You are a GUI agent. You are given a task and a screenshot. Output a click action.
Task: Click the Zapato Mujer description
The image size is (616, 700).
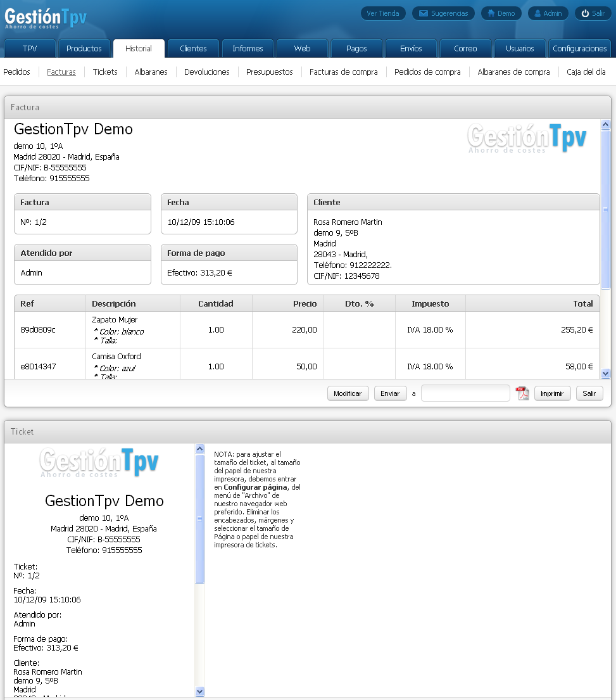[115, 320]
